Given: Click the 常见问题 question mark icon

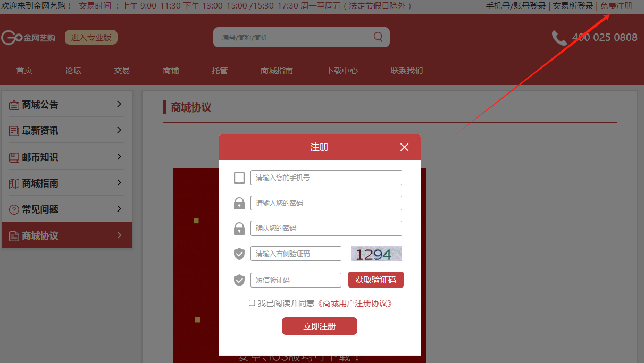Looking at the screenshot, I should click(x=14, y=209).
